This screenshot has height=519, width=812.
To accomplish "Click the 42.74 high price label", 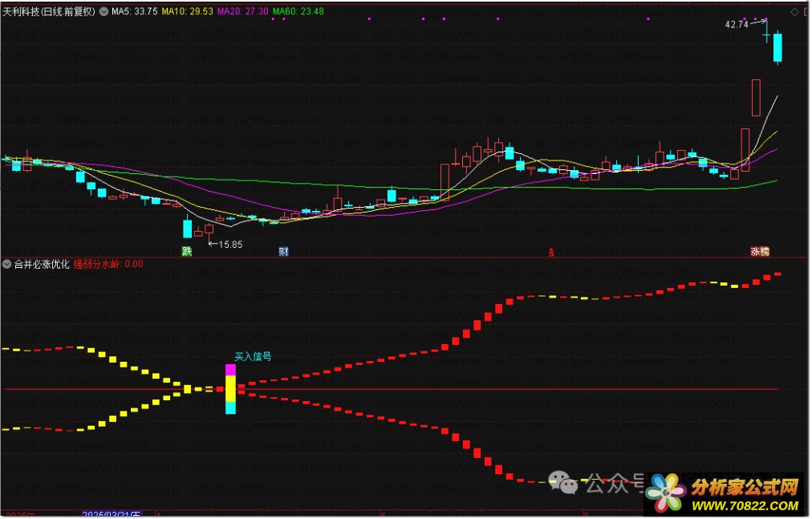I will 737,24.
